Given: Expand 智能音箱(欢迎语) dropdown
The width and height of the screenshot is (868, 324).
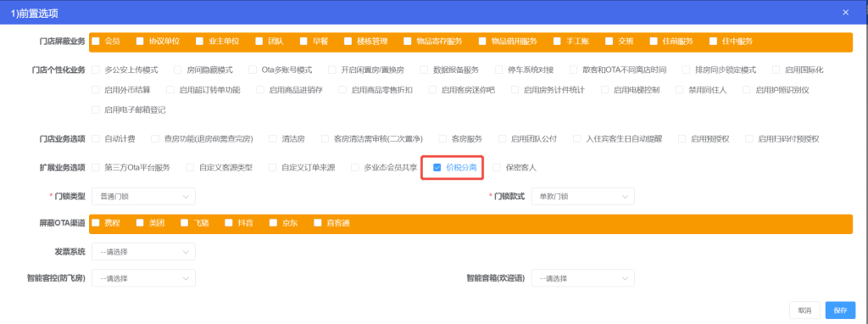Looking at the screenshot, I should coord(583,278).
